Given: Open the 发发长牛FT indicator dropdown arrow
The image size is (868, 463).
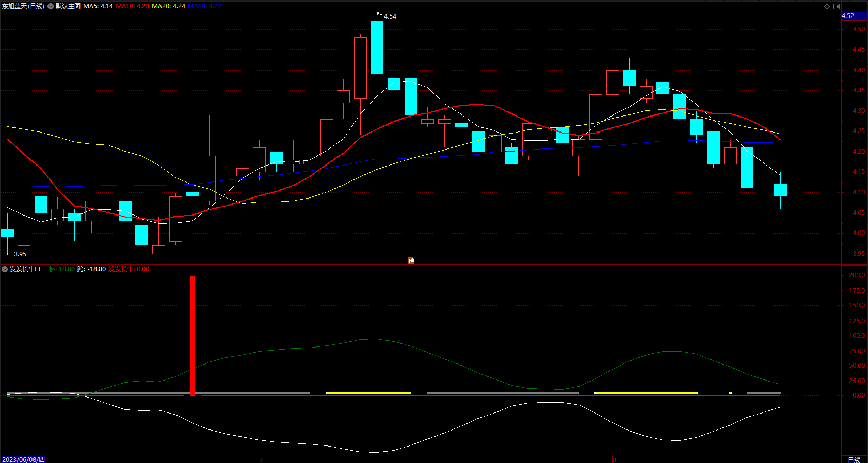Looking at the screenshot, I should (x=5, y=269).
